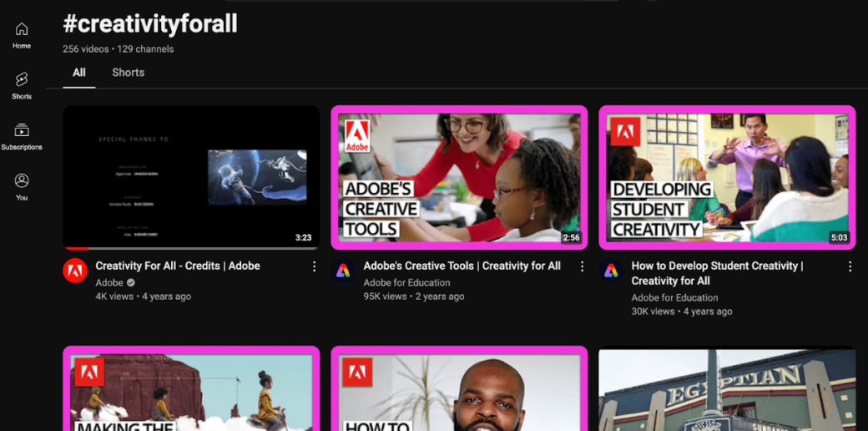
Task: Click the 256 videos • 129 channels text
Action: (118, 48)
